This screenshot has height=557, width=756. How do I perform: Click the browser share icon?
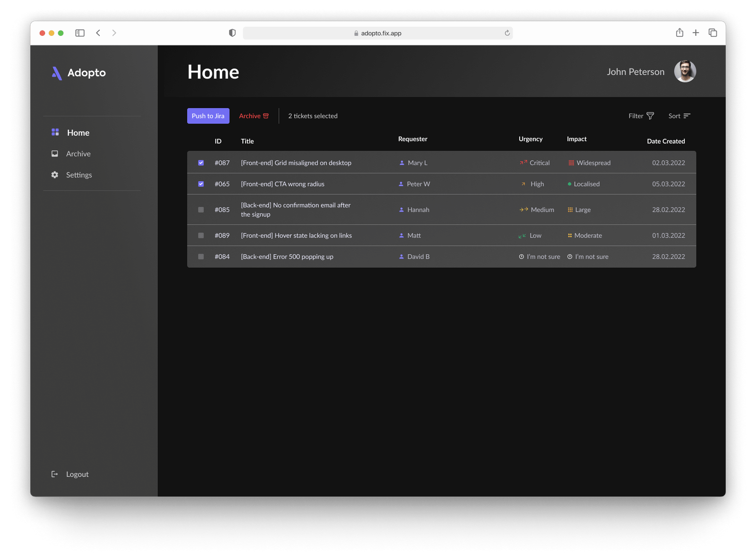[679, 33]
